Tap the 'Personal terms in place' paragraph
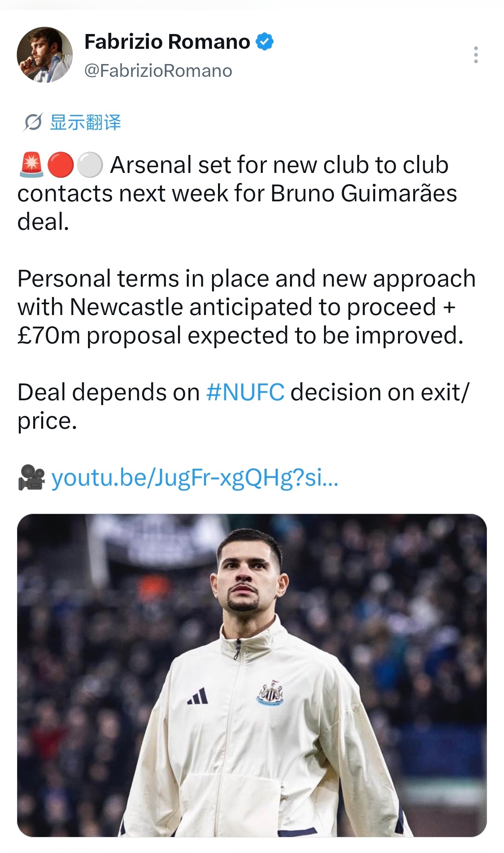504x853 pixels. (x=246, y=307)
